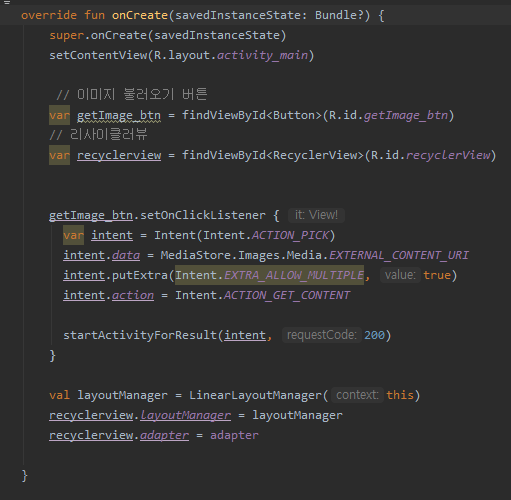The height and width of the screenshot is (500, 511).
Task: Click the "it: View!" inlay hint
Action: click(x=316, y=215)
